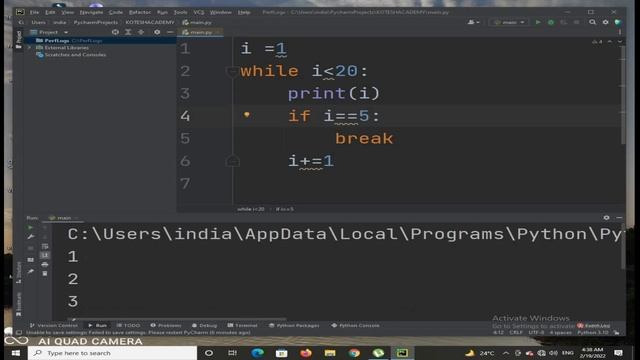640x360 pixels.
Task: Toggle the Project tool window side tab
Action: tap(18, 39)
